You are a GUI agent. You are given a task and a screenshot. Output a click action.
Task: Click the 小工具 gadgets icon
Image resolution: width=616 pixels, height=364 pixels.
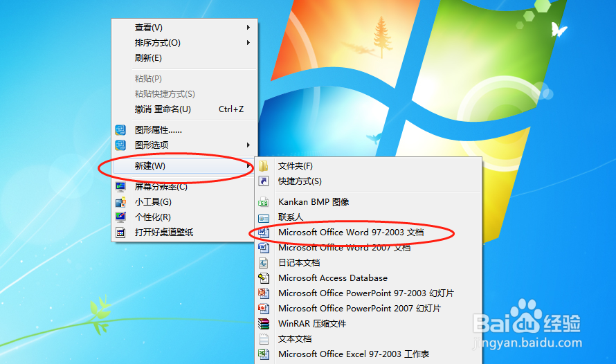[x=120, y=202]
